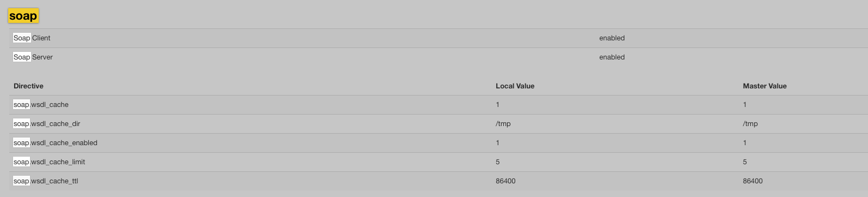Select the soap.wsdl_cache_limit directive
Viewport: 868px width, 197px height.
tap(49, 162)
